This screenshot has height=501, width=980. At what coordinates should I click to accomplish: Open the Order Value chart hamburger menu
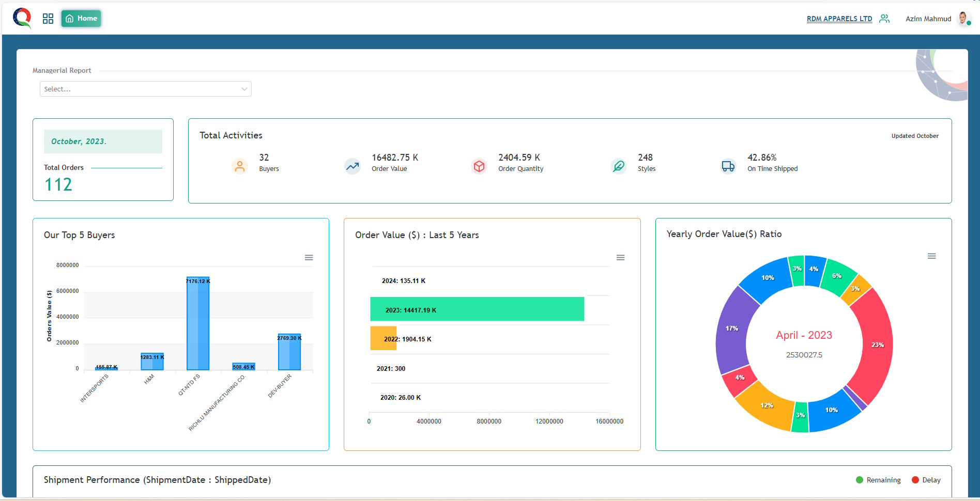[620, 258]
